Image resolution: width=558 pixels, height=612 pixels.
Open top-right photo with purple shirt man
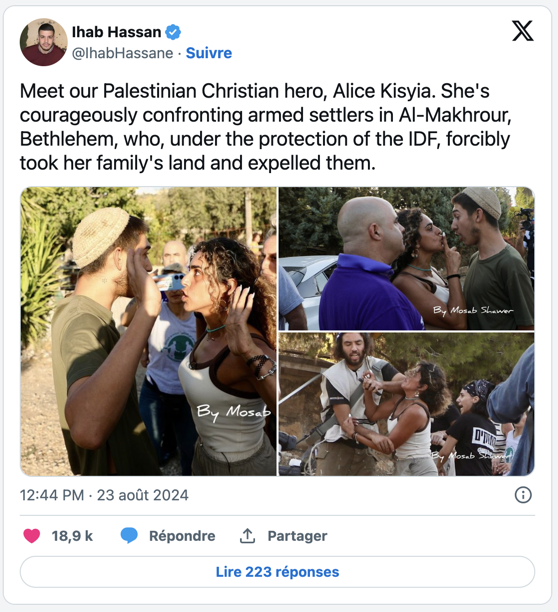[x=406, y=258]
